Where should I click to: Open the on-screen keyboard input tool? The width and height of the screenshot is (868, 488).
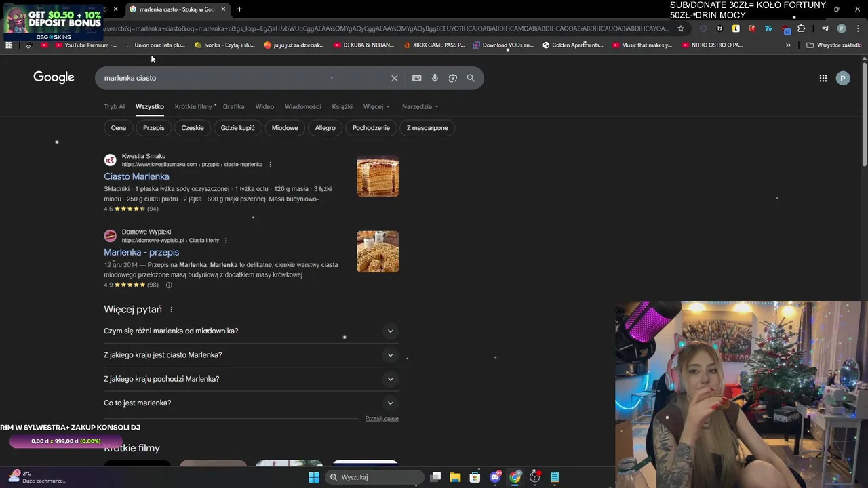[x=416, y=78]
